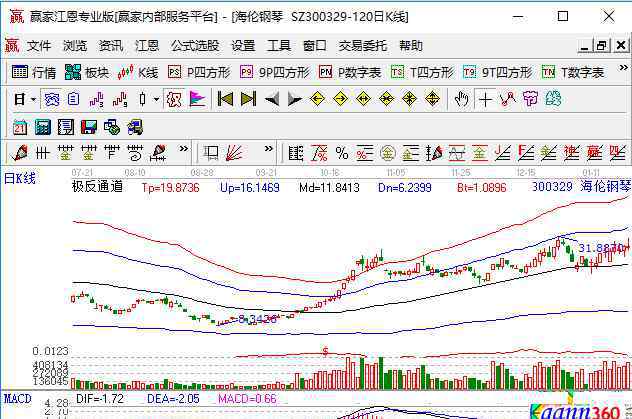Open the 资讯 menu

(111, 46)
